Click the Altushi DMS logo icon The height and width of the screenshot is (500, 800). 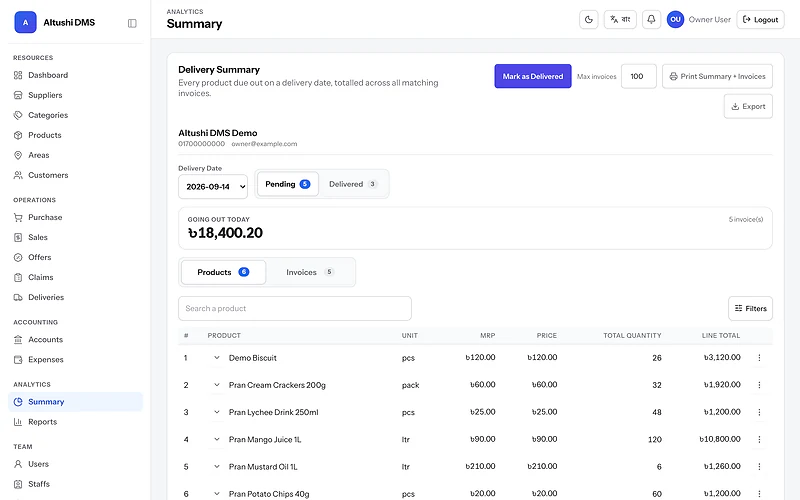point(25,22)
